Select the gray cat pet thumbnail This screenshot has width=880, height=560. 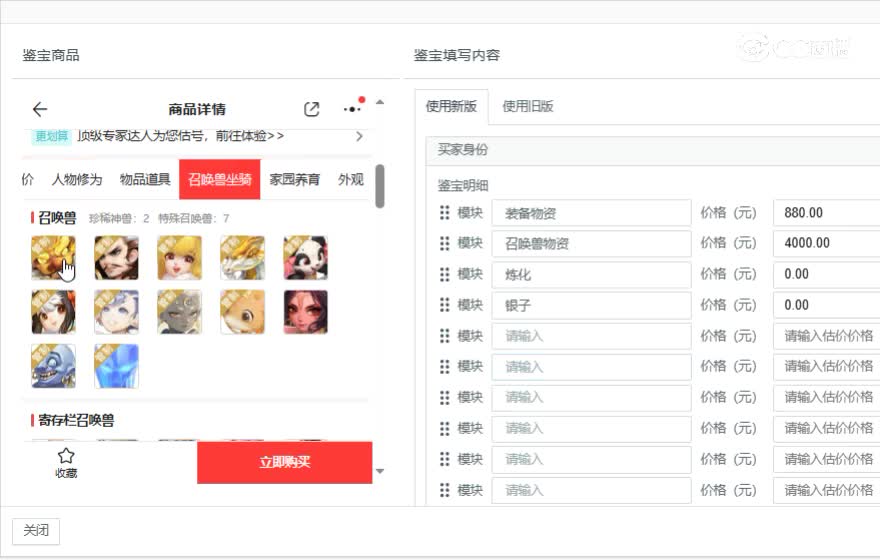pyautogui.click(x=179, y=312)
